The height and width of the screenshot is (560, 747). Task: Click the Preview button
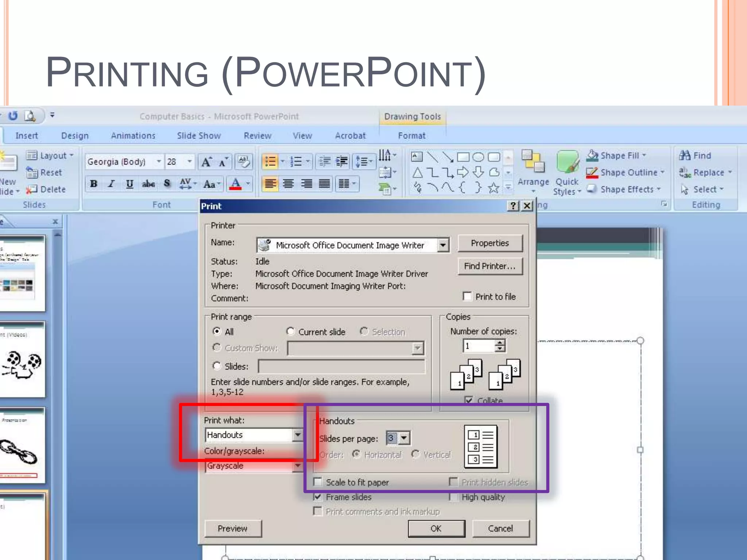click(233, 528)
